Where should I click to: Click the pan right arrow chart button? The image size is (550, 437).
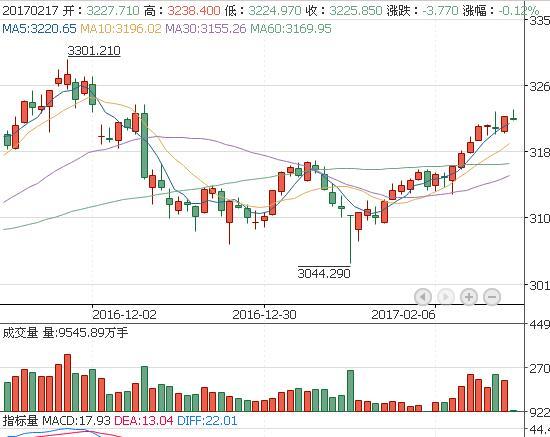coord(446,297)
